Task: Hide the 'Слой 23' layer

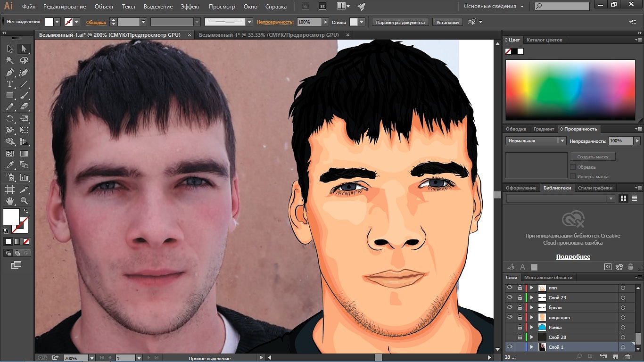Action: click(509, 297)
